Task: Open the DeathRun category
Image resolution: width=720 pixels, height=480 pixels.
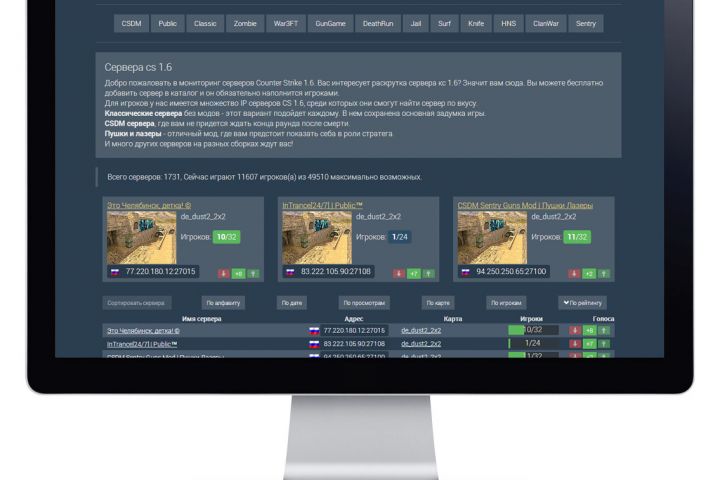Action: coord(378,23)
